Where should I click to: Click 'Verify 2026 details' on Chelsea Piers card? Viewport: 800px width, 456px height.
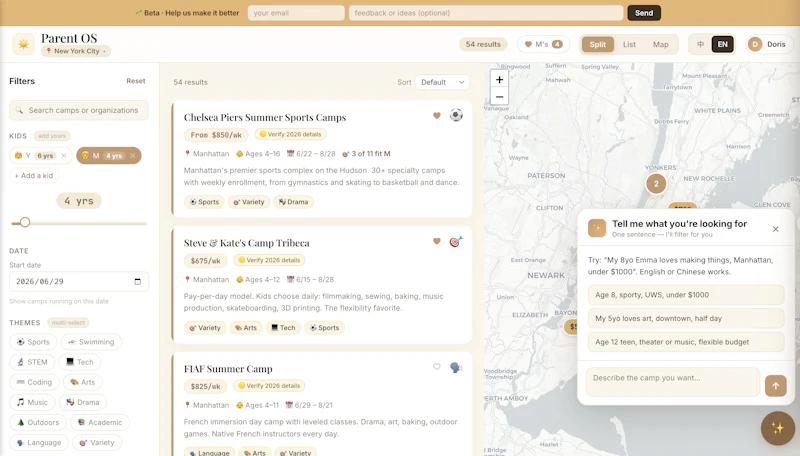point(290,134)
